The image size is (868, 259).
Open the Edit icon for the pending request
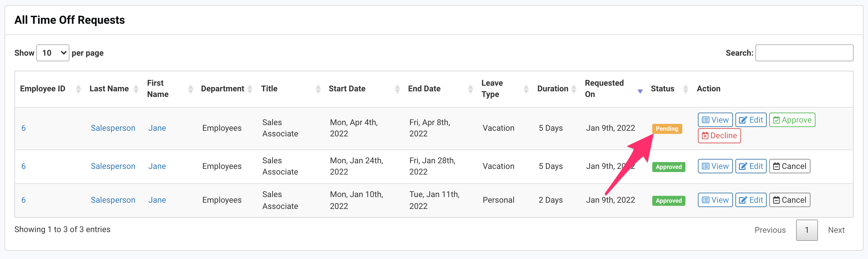(x=751, y=120)
